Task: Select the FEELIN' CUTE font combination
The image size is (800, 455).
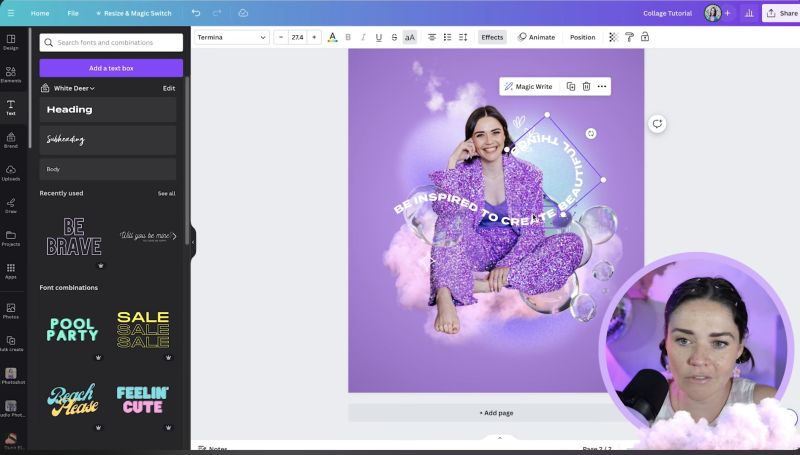Action: click(143, 399)
